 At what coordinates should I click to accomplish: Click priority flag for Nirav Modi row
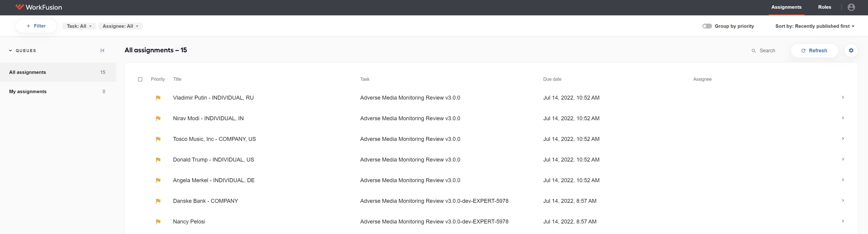158,118
